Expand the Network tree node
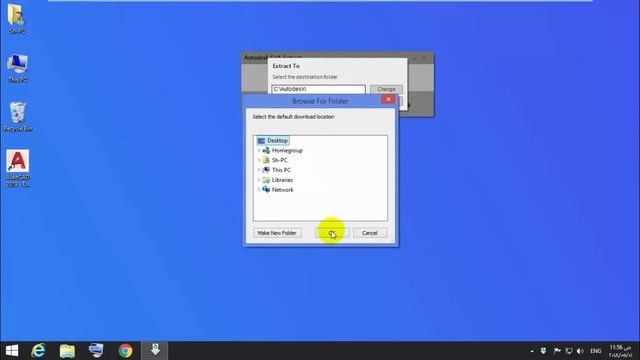The height and width of the screenshot is (360, 640). coord(259,190)
